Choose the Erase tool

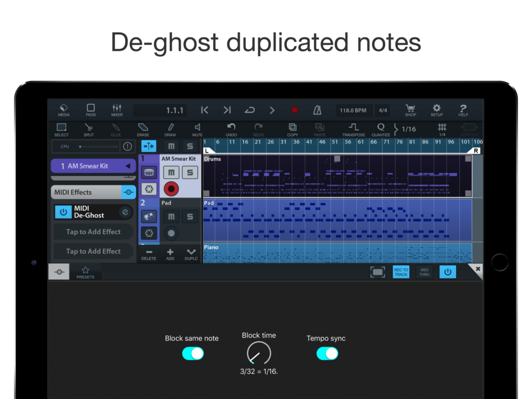[x=143, y=130]
